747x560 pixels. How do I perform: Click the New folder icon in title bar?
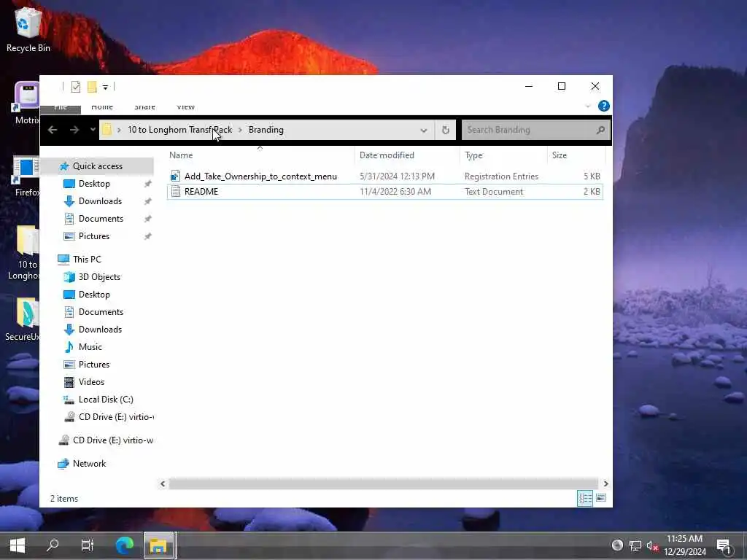click(x=92, y=87)
